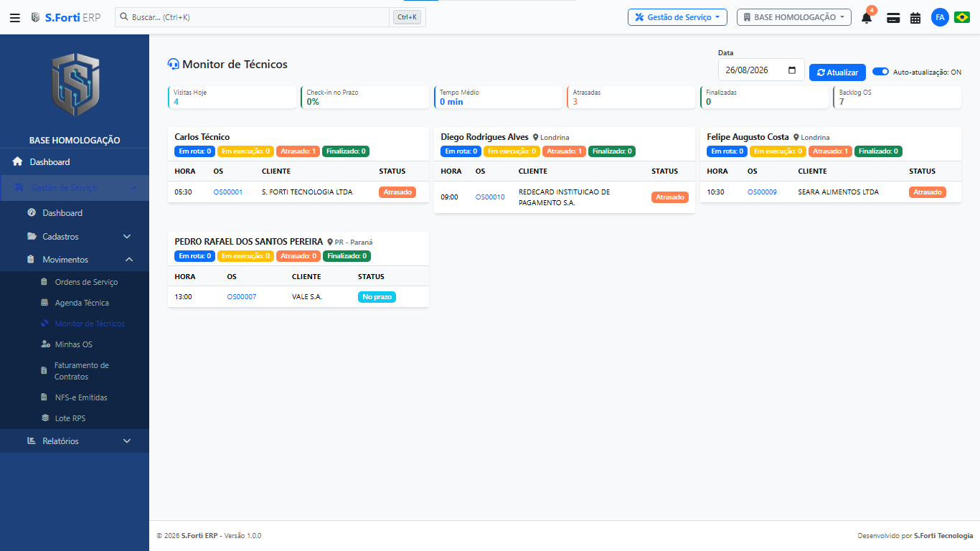Open the calendar icon in header
The width and height of the screenshot is (980, 551).
[x=915, y=18]
